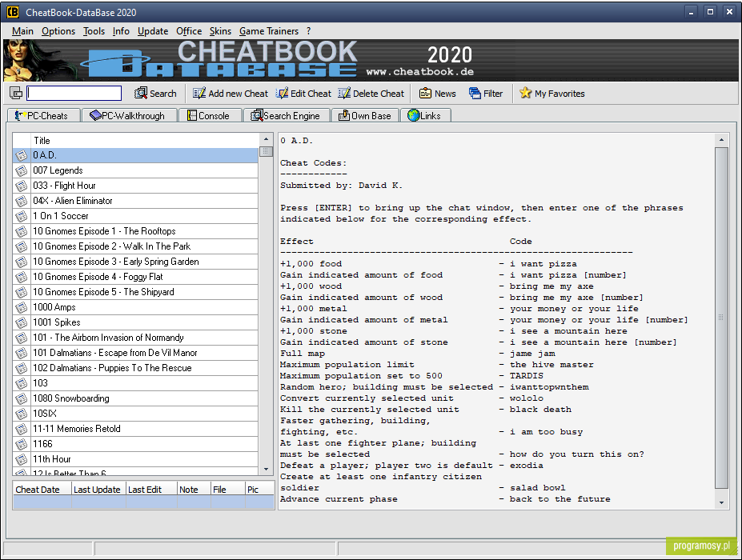Viewport: 742px width, 560px height.
Task: Open the Office menu
Action: coord(189,31)
